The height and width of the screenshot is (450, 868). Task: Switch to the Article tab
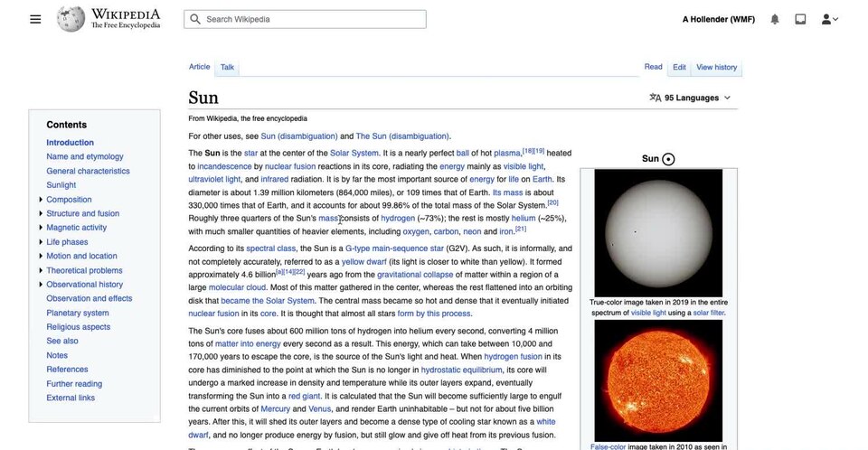[x=199, y=67]
